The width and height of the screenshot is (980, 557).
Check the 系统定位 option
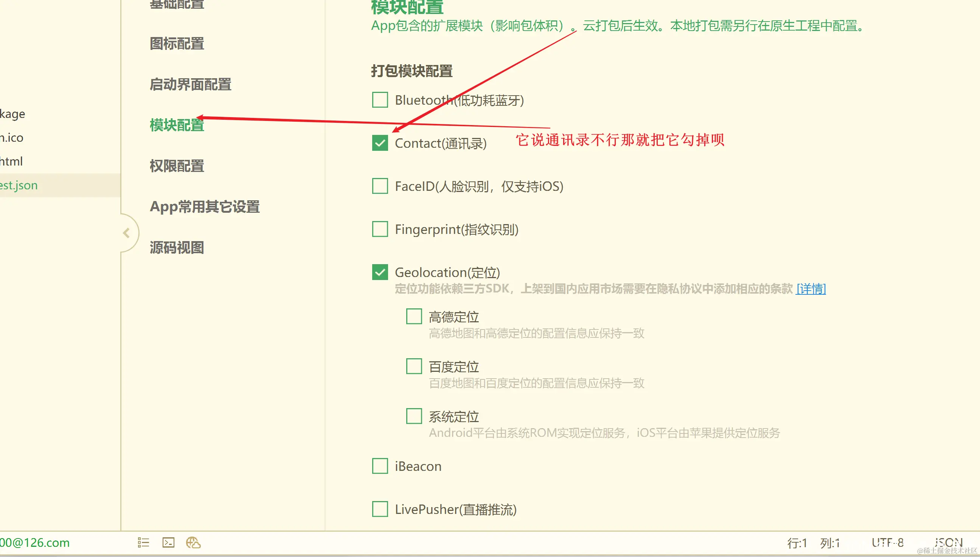click(414, 416)
